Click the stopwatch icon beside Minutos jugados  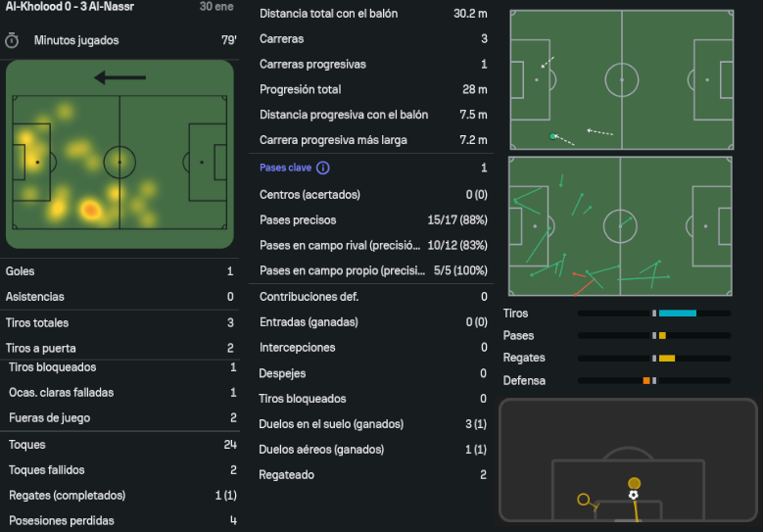12,41
